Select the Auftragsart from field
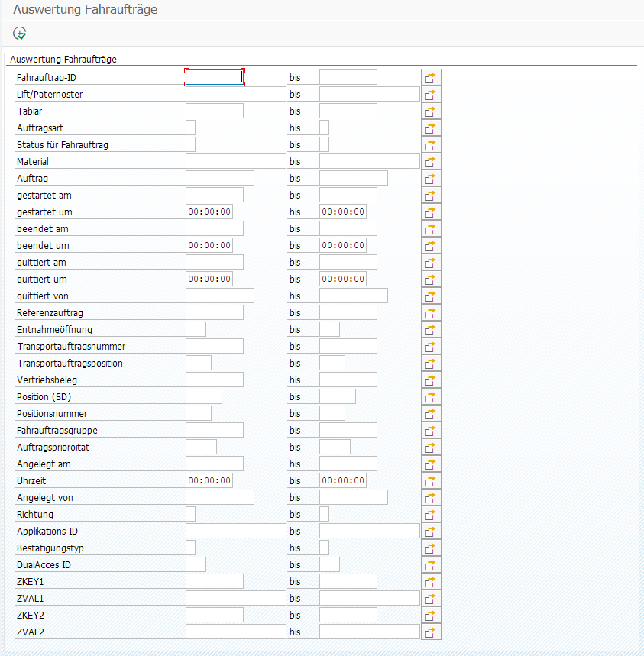This screenshot has height=656, width=644. point(190,128)
